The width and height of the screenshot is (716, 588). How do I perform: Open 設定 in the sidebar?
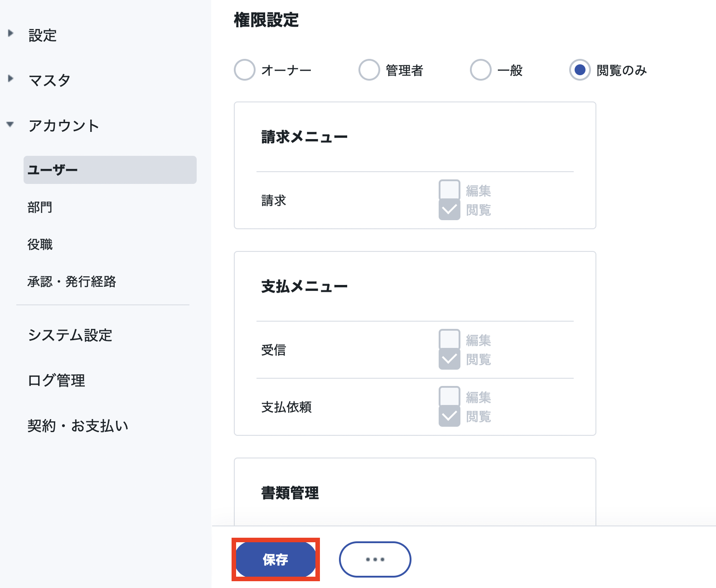[43, 35]
